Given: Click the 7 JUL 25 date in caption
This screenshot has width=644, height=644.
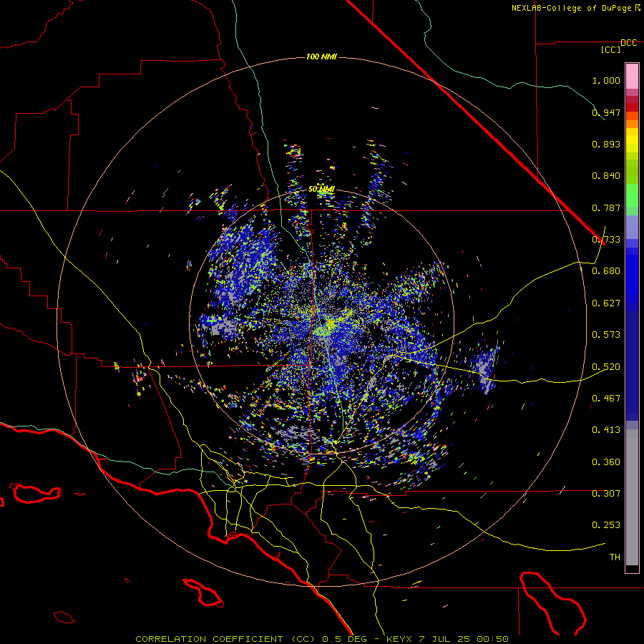Looking at the screenshot, I should 444,639.
